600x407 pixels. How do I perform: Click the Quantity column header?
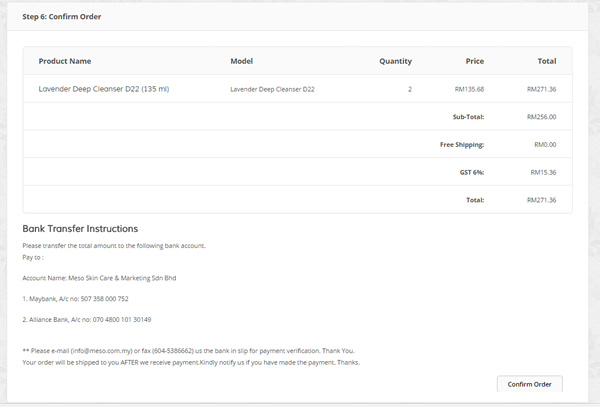coord(395,61)
